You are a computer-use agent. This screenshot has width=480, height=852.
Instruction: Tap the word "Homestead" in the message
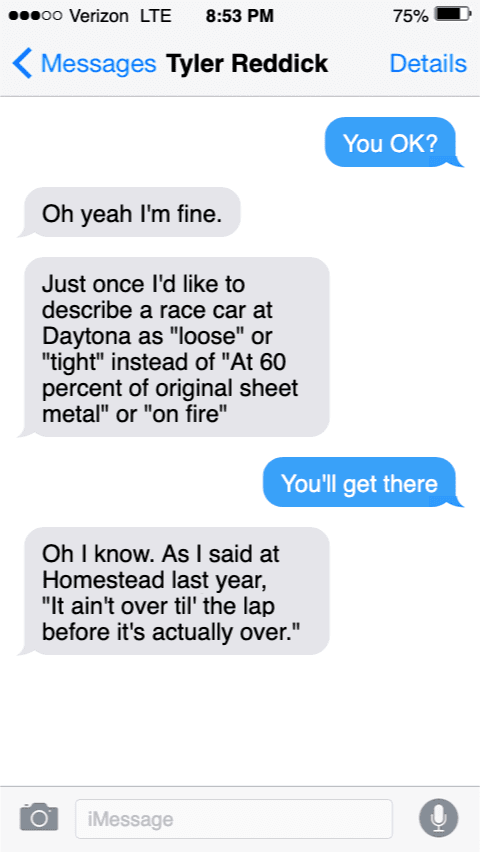click(98, 580)
